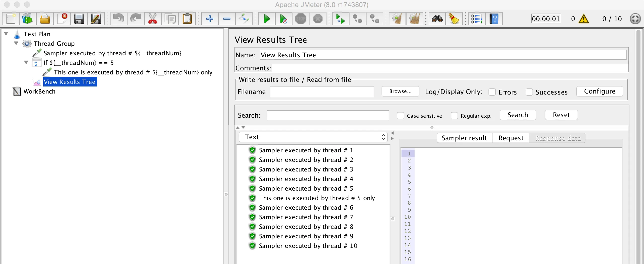
Task: Toggle the Errors only checkbox
Action: click(492, 92)
